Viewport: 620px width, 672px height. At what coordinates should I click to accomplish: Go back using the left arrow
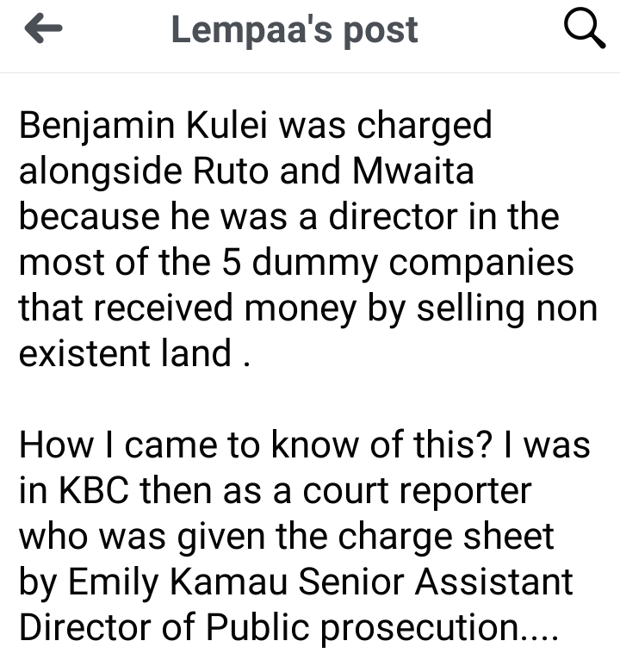(43, 28)
